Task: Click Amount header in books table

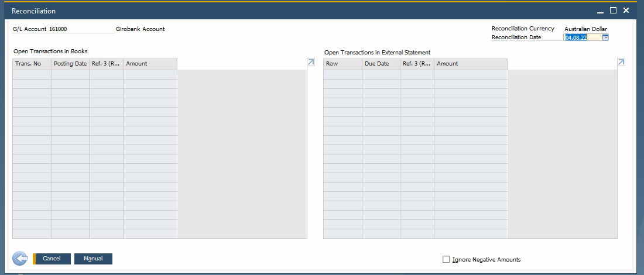Action: [150, 64]
